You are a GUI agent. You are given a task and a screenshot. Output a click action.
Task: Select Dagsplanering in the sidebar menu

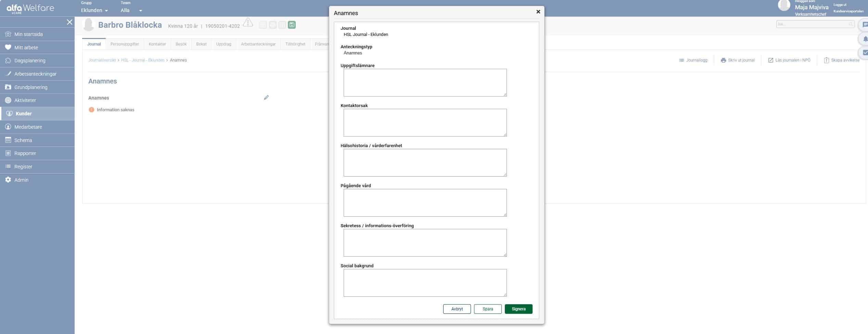30,61
